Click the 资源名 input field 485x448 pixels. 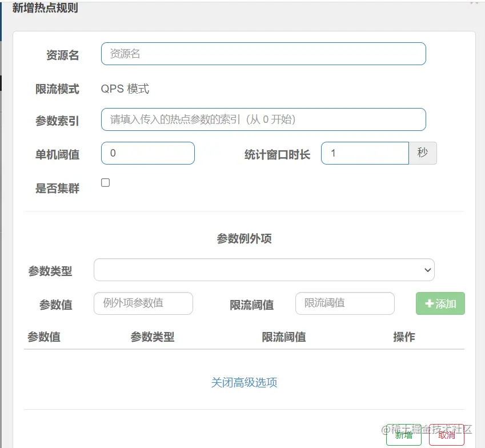pos(263,54)
